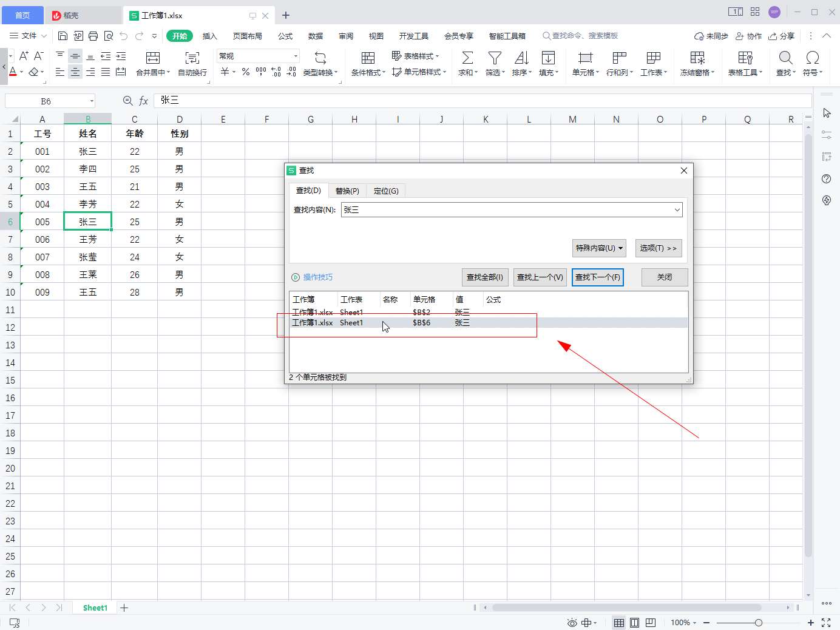
Task: Open new tab with plus button
Action: point(286,15)
